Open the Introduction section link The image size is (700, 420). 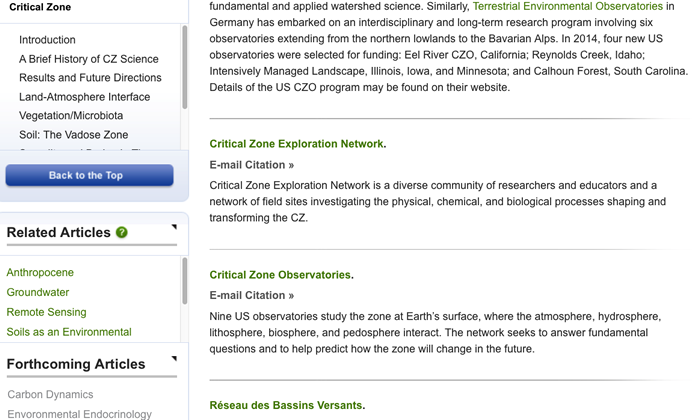pyautogui.click(x=47, y=40)
